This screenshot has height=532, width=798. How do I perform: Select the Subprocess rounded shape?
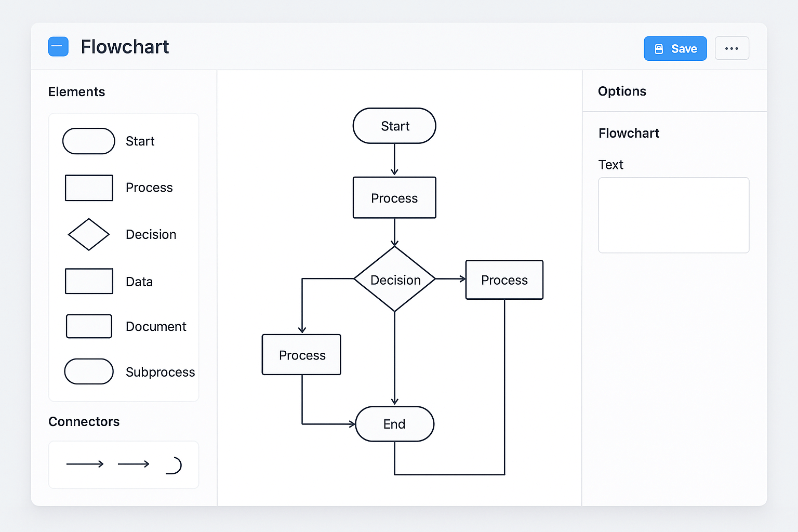click(89, 371)
